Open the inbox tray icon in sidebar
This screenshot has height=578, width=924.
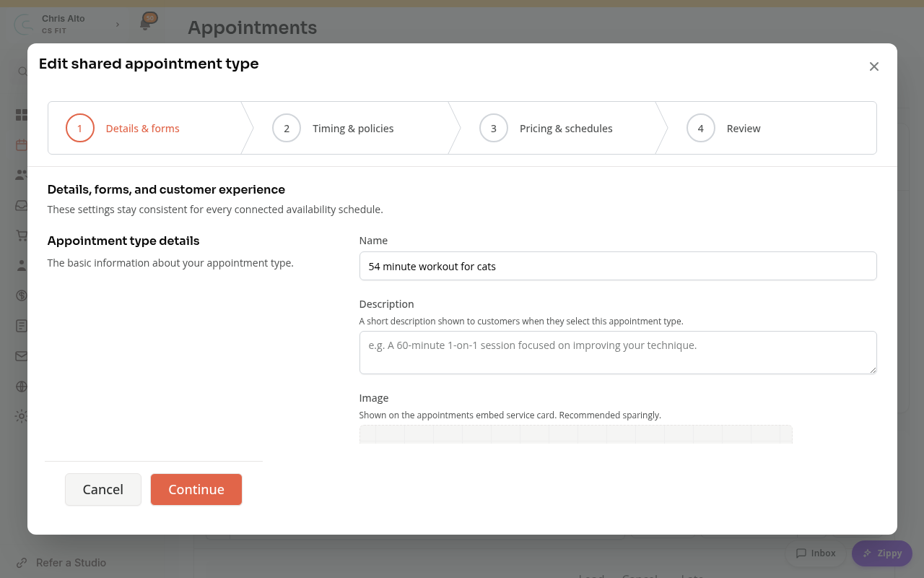22,205
